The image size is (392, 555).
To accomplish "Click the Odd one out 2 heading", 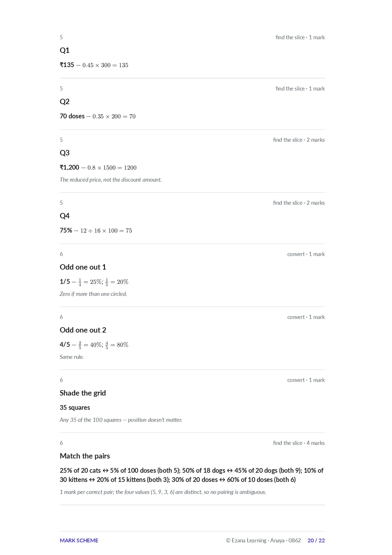I will point(83,330).
